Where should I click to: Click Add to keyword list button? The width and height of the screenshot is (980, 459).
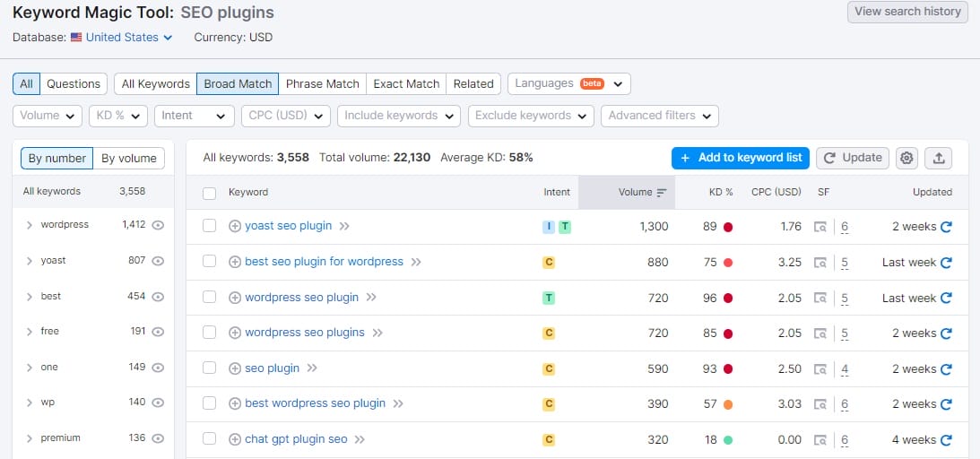[x=741, y=158]
